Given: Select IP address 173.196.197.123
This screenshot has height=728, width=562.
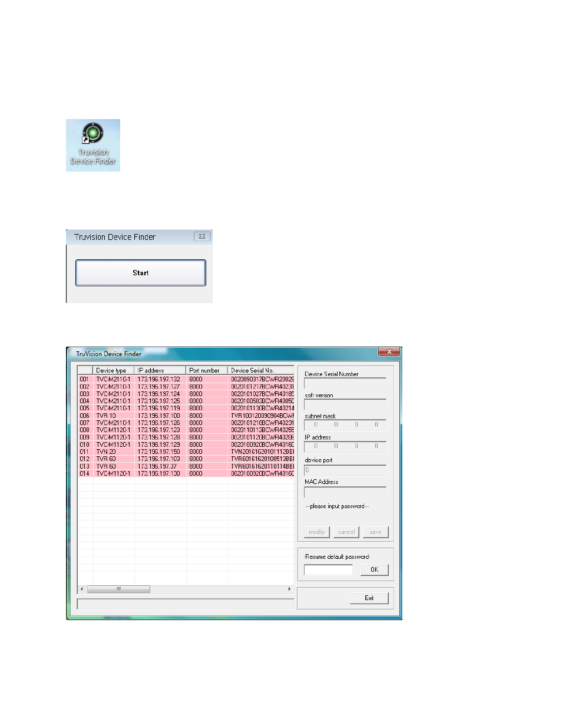Looking at the screenshot, I should click(159, 430).
